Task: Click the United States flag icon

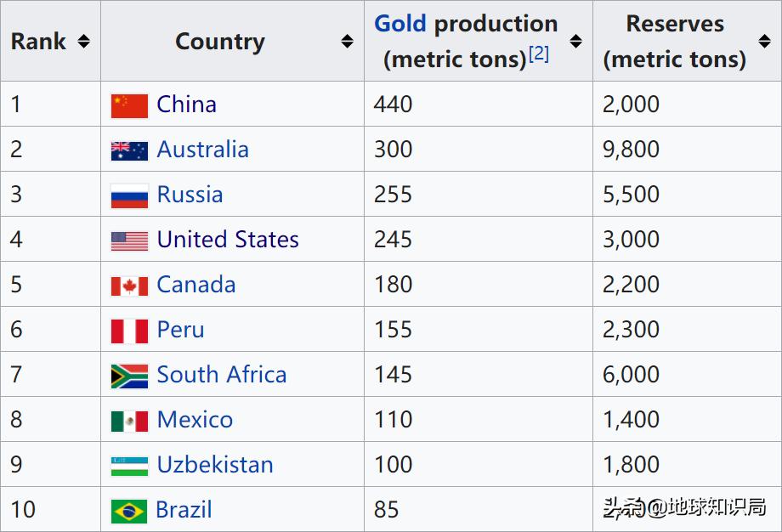Action: [x=129, y=241]
